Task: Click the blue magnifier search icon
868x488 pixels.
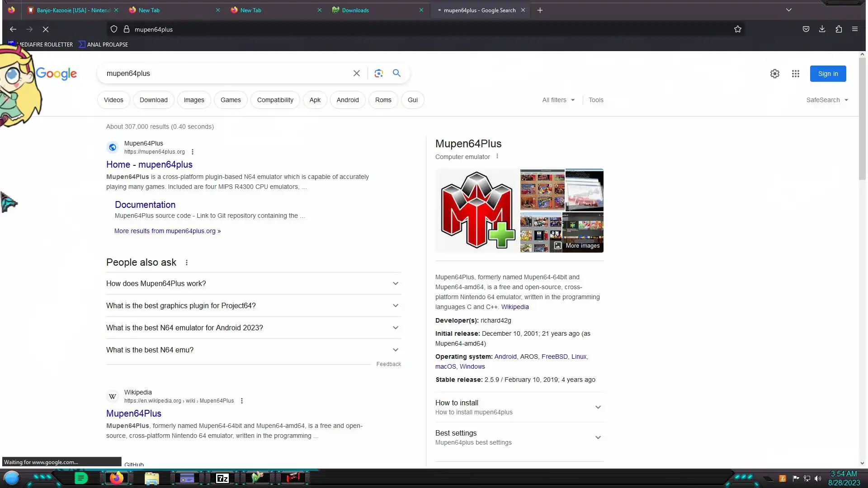Action: click(396, 73)
